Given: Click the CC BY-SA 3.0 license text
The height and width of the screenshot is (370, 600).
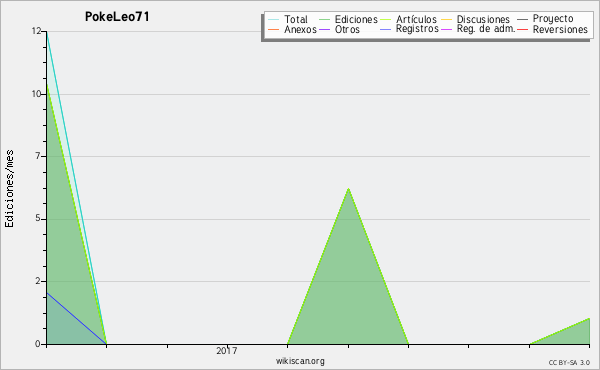Looking at the screenshot, I should pos(569,362).
